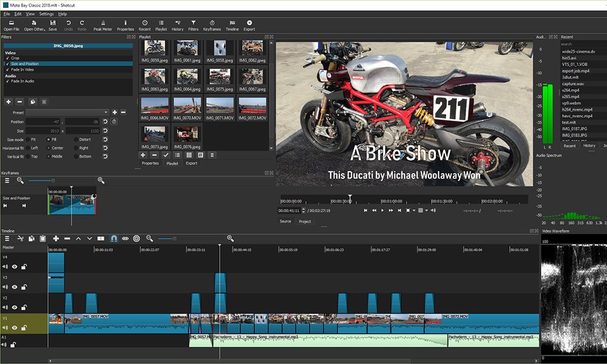Open the History panel from the main toolbar
The width and height of the screenshot is (607, 364).
click(177, 25)
